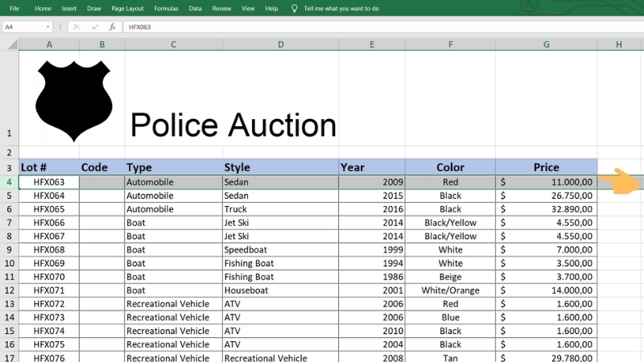Select column C header
This screenshot has height=362, width=644.
(x=174, y=44)
